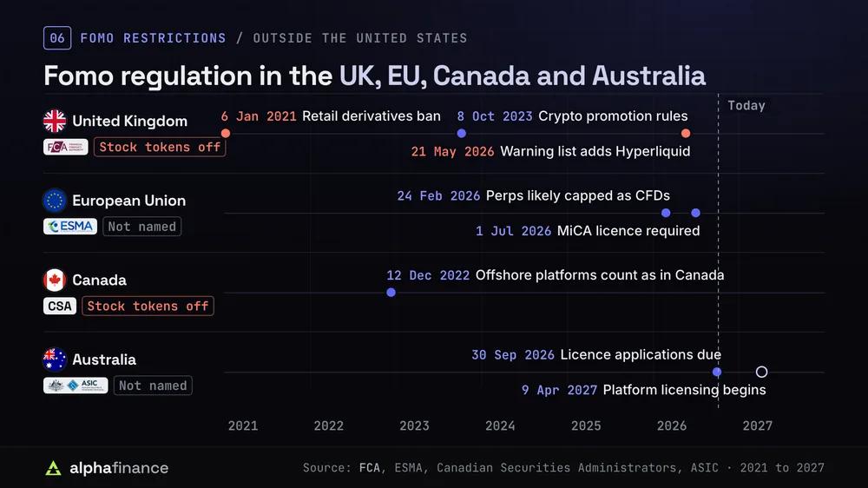Click the 'Today' marker label
Image resolution: width=868 pixels, height=488 pixels.
(x=746, y=105)
